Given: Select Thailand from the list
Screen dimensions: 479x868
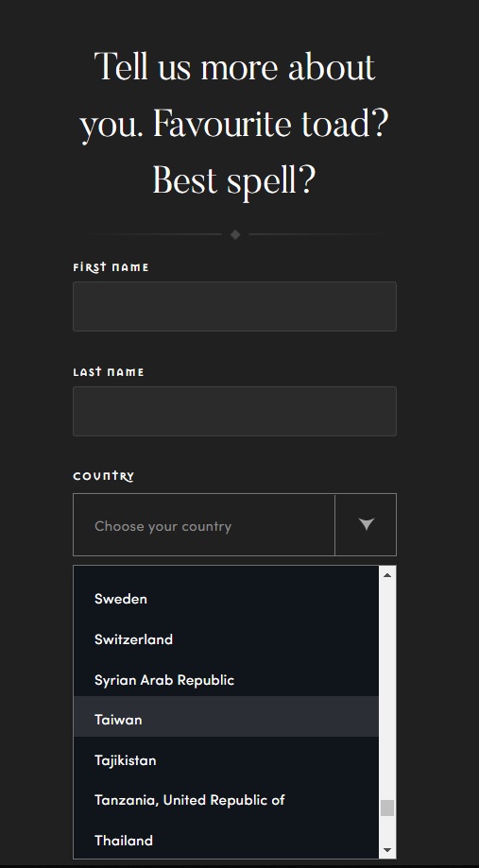Looking at the screenshot, I should tap(226, 841).
